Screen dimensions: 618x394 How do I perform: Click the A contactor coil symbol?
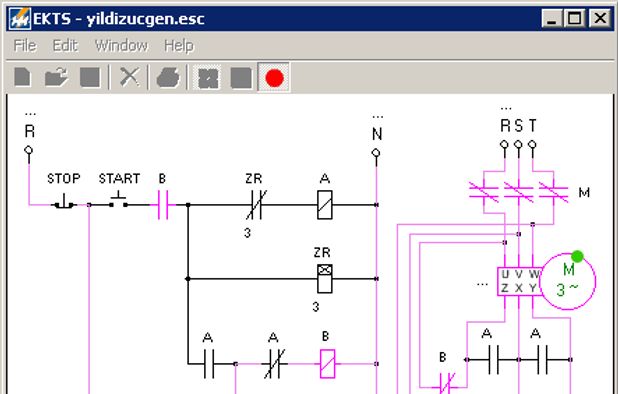(325, 205)
